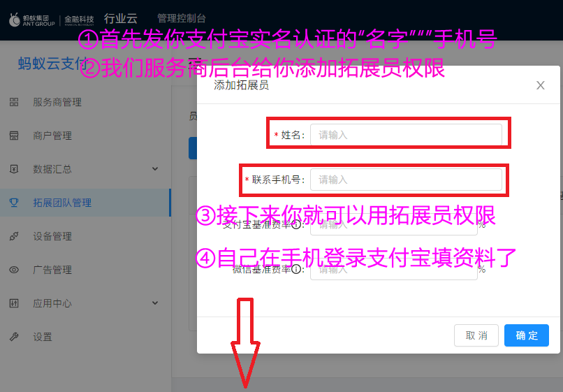Viewport: 563px width, 392px height.
Task: Click the 联系手机号 input field
Action: 406,180
